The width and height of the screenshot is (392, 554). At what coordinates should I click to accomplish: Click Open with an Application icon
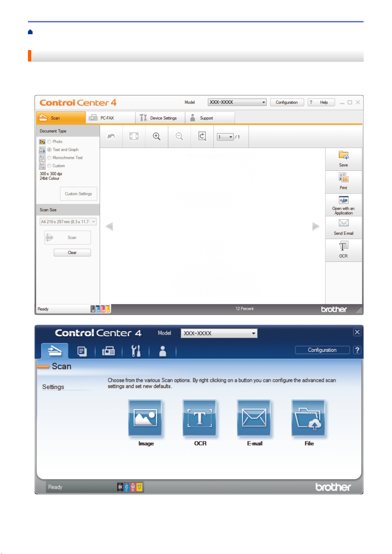344,200
